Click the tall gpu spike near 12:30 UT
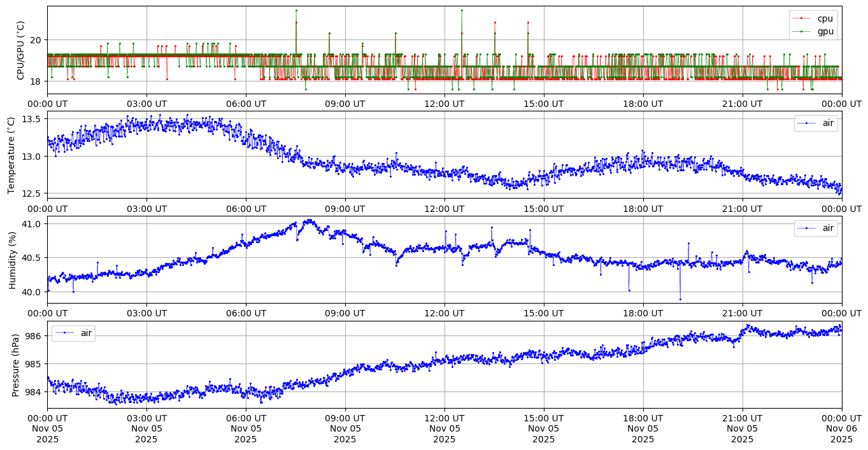Screen dimensions: 868x450 point(462,11)
